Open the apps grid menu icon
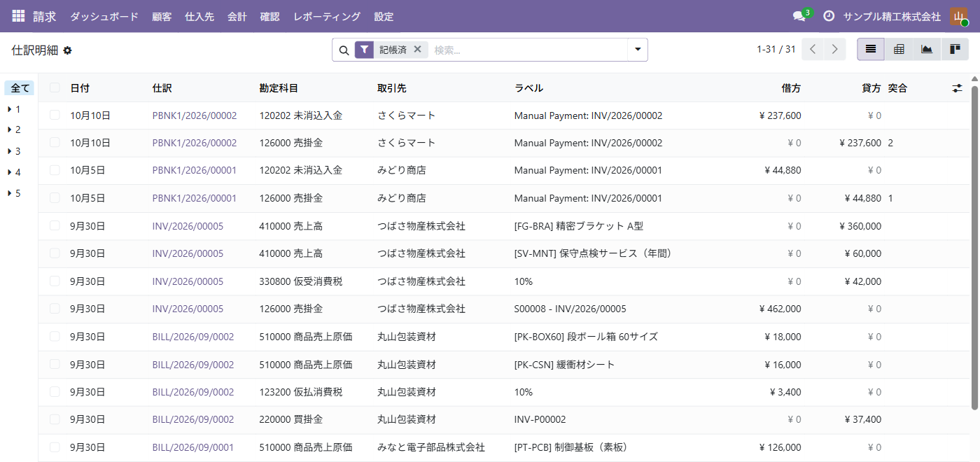980x462 pixels. tap(18, 16)
